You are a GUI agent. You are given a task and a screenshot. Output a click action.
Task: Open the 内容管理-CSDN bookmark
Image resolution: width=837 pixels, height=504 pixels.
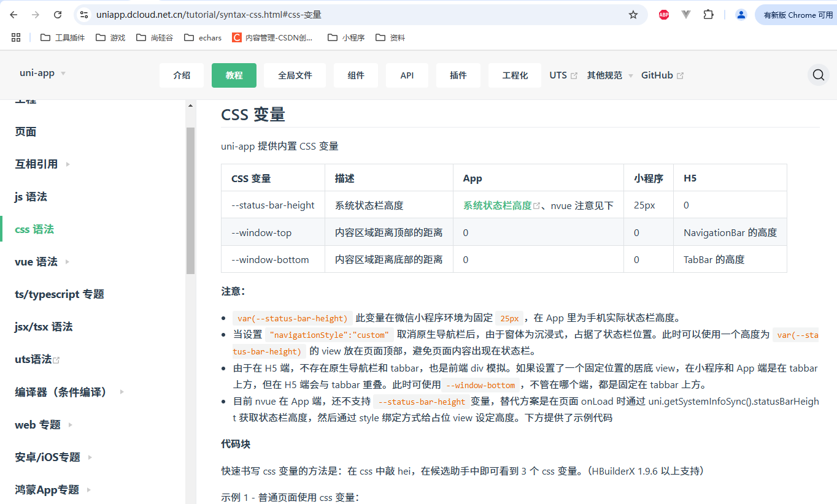point(272,37)
